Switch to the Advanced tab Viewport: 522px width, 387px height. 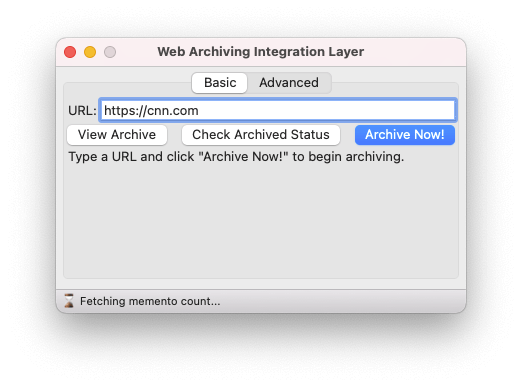pyautogui.click(x=289, y=83)
